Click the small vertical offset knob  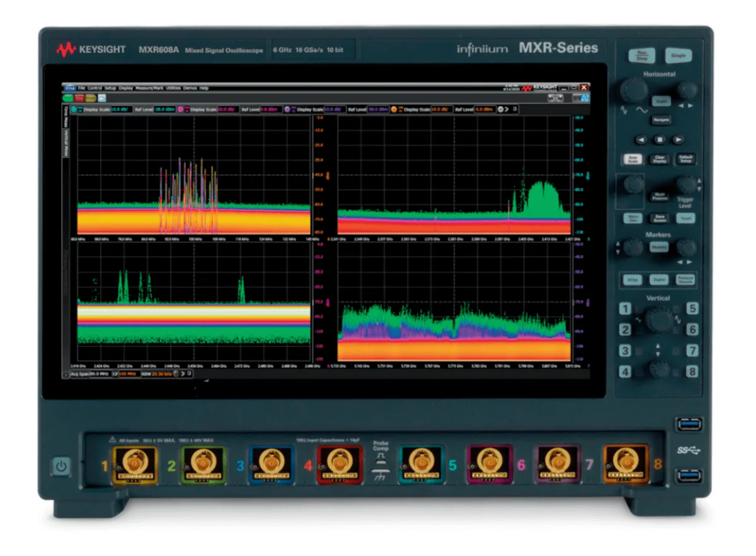(x=659, y=370)
